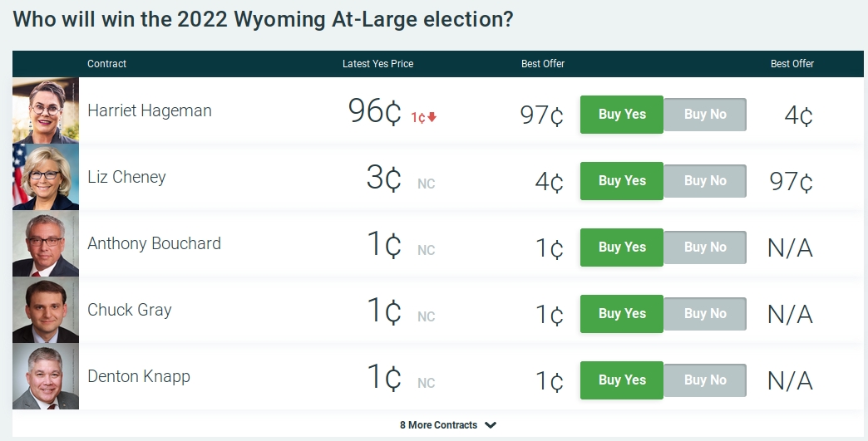Buy No for Harriet Hageman
This screenshot has width=868, height=441.
coord(705,115)
